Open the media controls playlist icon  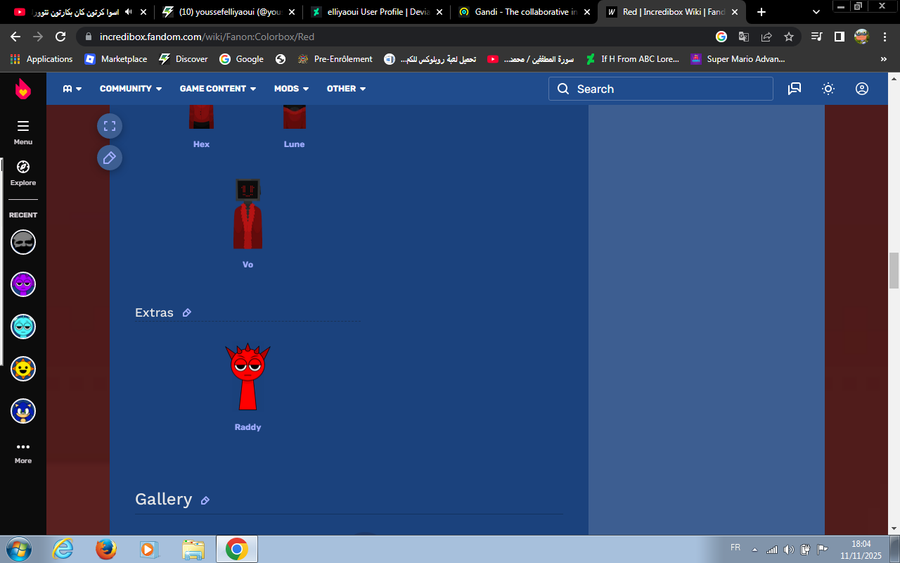point(816,37)
